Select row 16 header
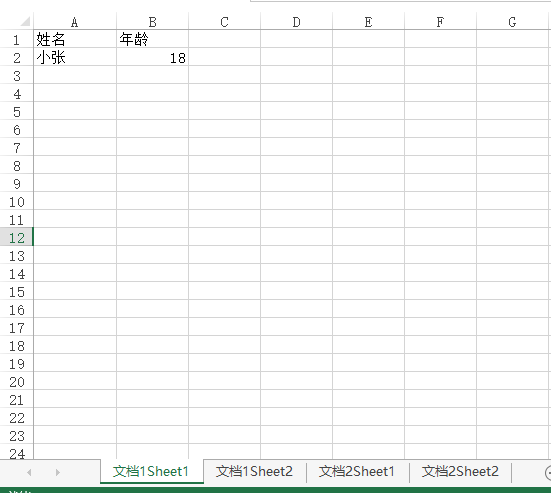This screenshot has height=493, width=551. tap(17, 310)
